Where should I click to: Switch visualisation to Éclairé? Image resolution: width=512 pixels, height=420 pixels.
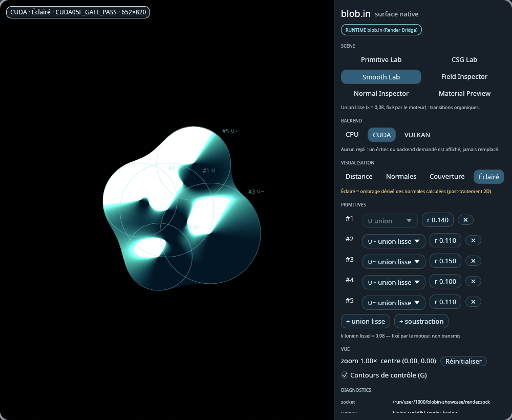pyautogui.click(x=489, y=176)
